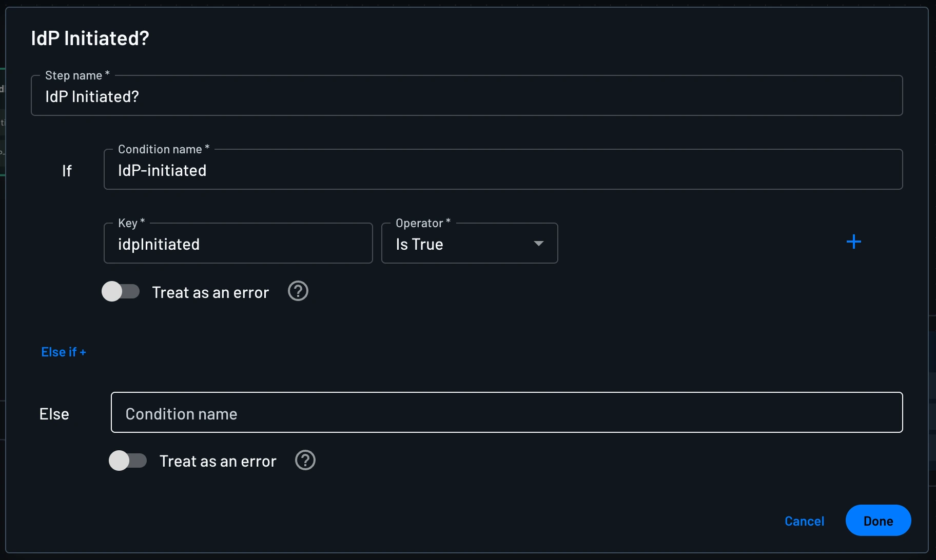Enable "Treat as an error" in the Else section

pyautogui.click(x=128, y=461)
